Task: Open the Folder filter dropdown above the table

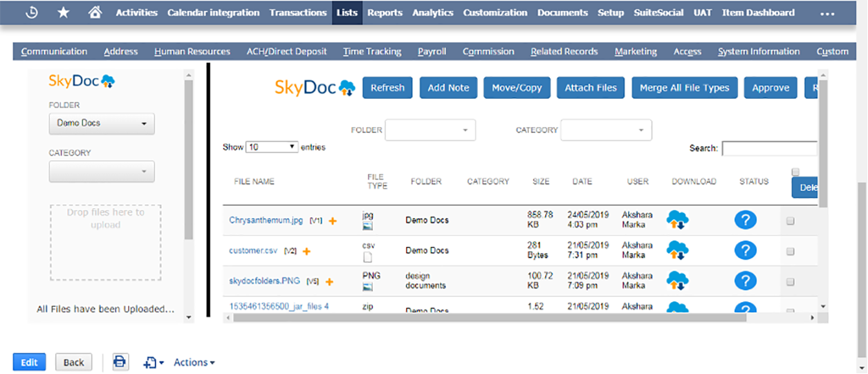Action: pyautogui.click(x=430, y=129)
